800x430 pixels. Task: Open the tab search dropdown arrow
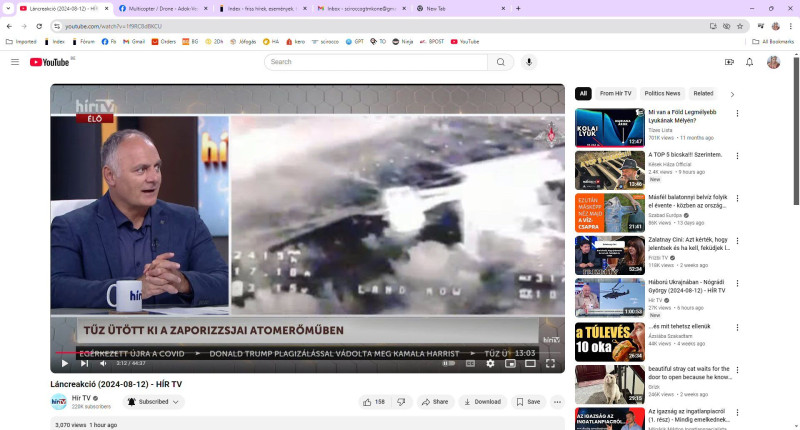pos(8,9)
